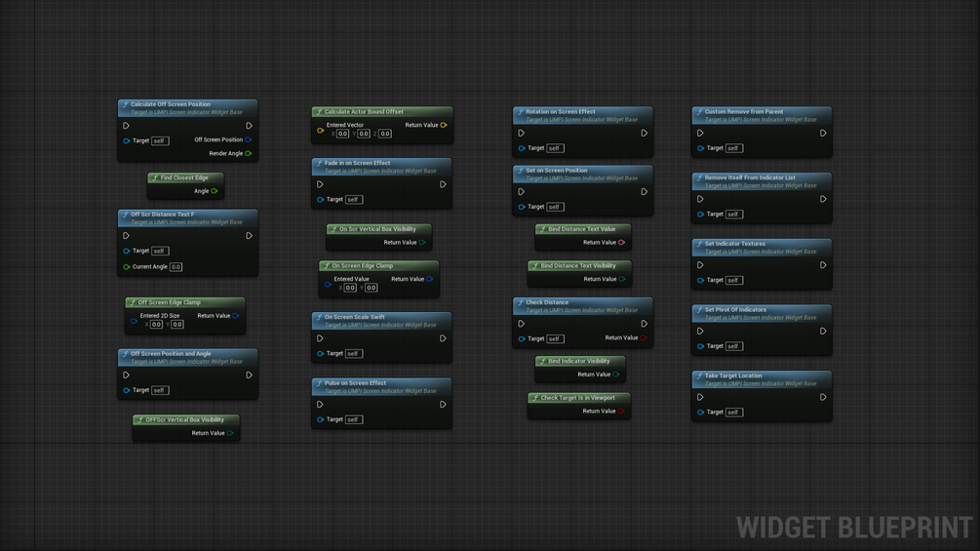
Task: Select the Check Target Is in Viewport node title
Action: pos(578,398)
